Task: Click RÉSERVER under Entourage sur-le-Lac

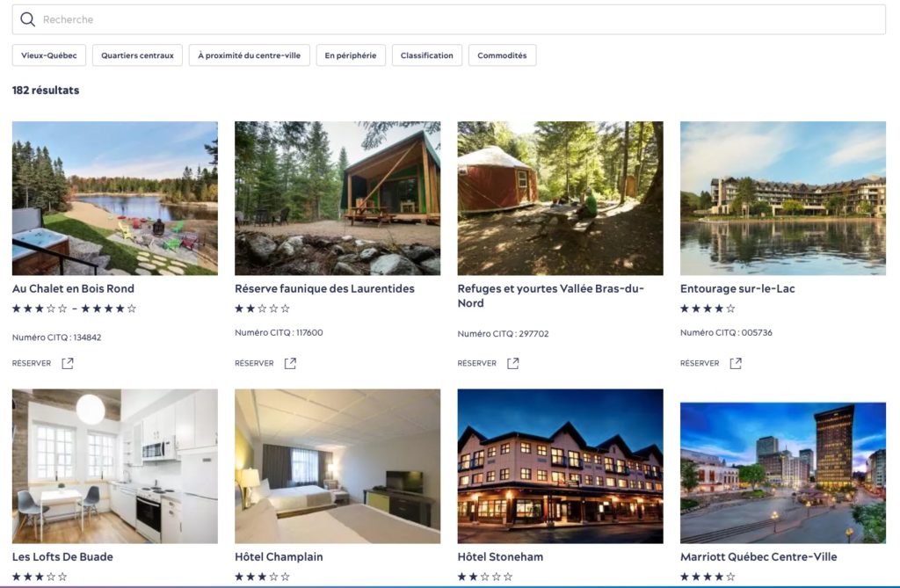Action: pos(700,363)
